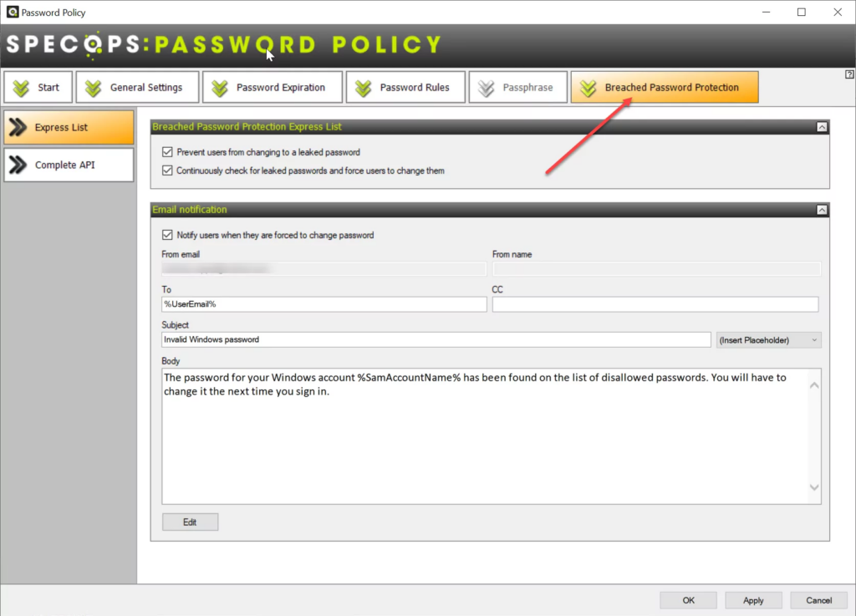
Task: Click the Cancel button
Action: click(x=819, y=600)
